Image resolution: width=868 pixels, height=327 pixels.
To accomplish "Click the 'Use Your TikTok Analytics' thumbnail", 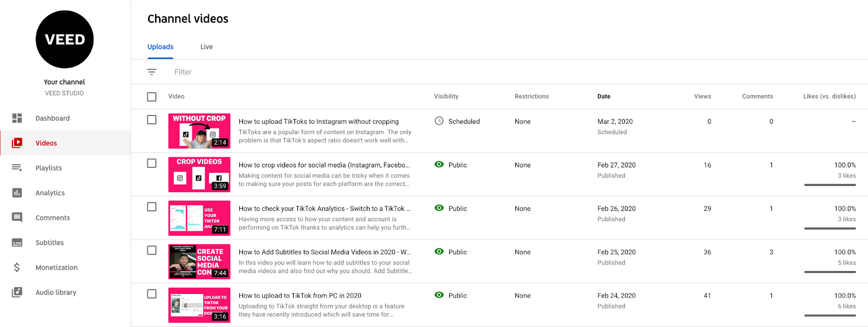I will click(x=199, y=218).
